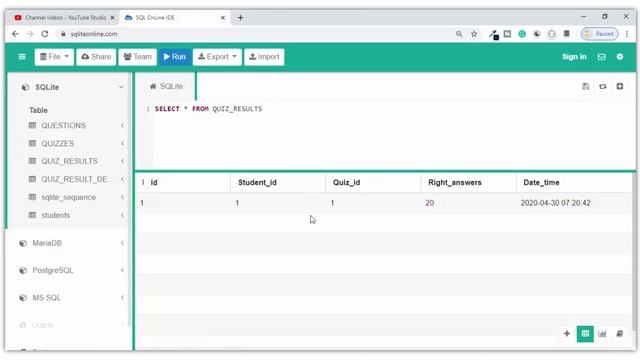
Task: Select the students table
Action: click(x=56, y=215)
